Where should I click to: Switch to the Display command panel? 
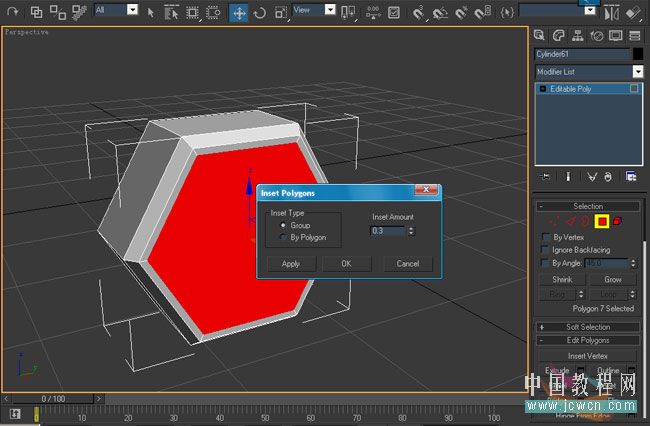coord(616,36)
